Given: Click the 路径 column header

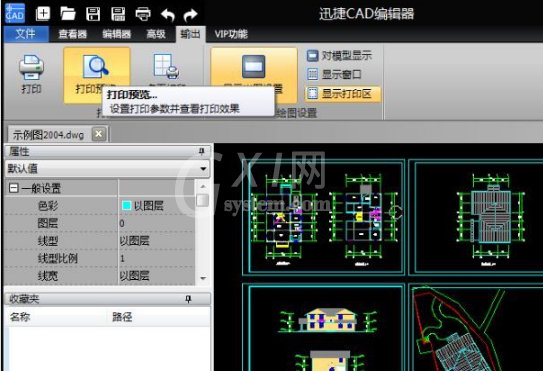Looking at the screenshot, I should (x=122, y=317).
